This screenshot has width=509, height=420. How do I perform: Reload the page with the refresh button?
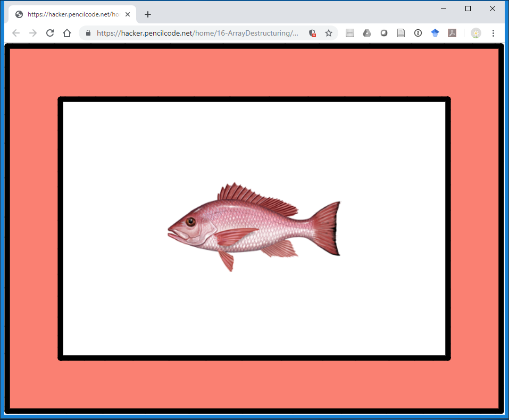(x=50, y=33)
